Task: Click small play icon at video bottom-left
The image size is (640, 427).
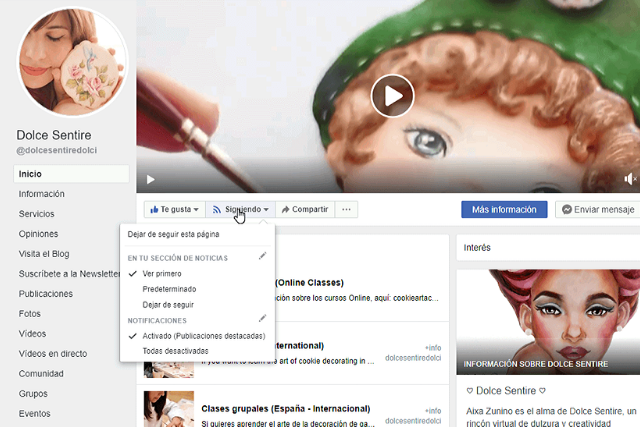Action: point(151,180)
